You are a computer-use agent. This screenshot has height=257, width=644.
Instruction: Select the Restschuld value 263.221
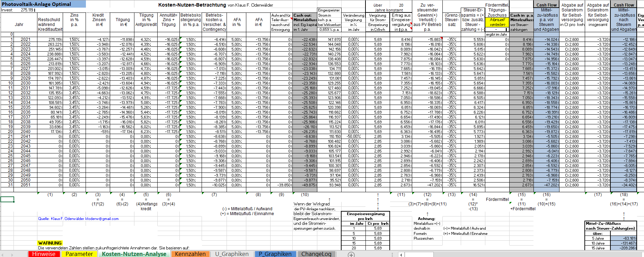point(50,44)
